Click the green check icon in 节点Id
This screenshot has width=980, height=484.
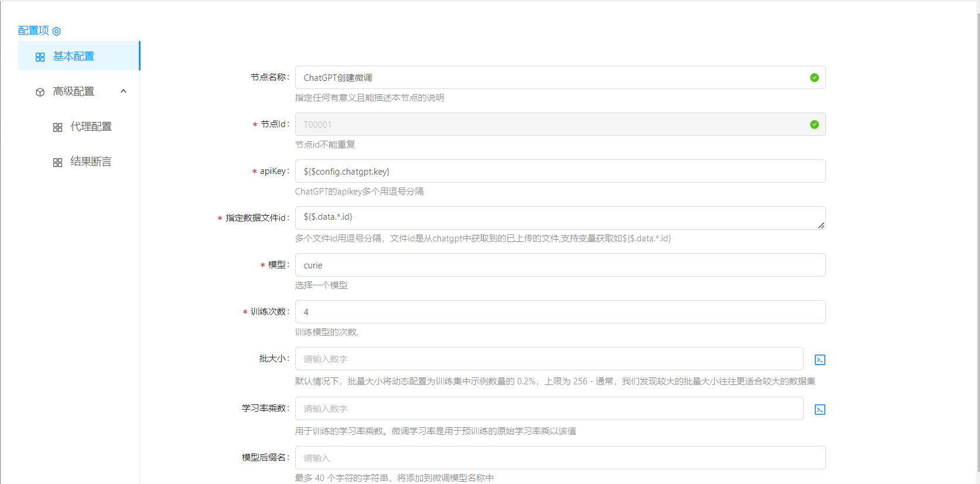pyautogui.click(x=814, y=124)
